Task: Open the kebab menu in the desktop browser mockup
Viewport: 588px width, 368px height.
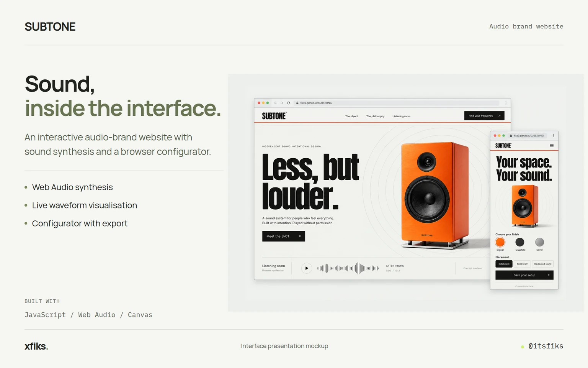Action: pyautogui.click(x=506, y=103)
